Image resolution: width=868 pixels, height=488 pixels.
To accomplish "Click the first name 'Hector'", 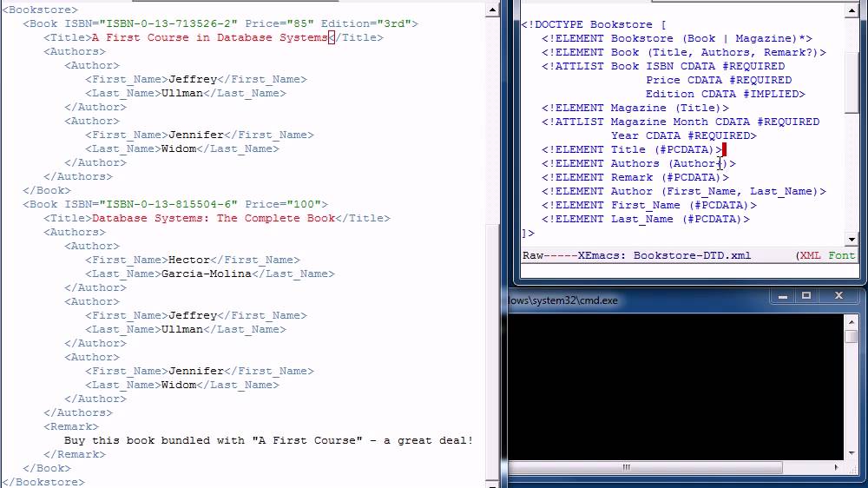I will click(189, 260).
